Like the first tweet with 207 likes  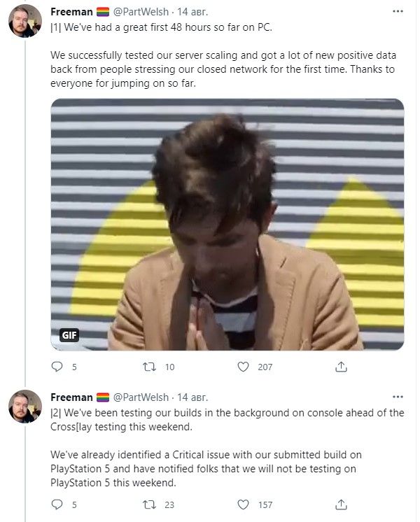[244, 367]
